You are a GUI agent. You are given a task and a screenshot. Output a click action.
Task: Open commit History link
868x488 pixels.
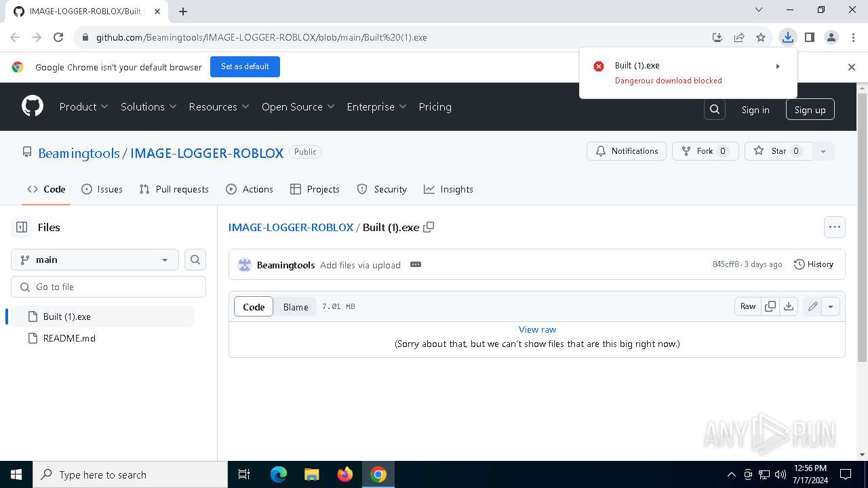click(814, 264)
